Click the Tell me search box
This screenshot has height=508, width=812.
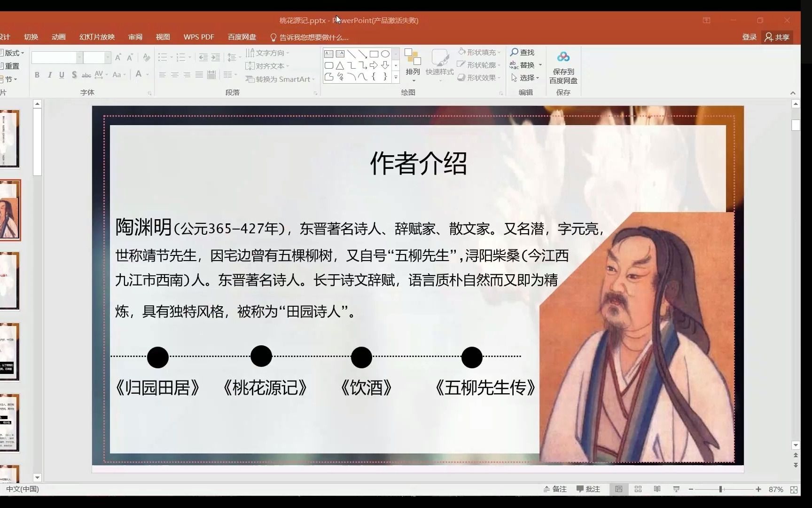tap(310, 37)
